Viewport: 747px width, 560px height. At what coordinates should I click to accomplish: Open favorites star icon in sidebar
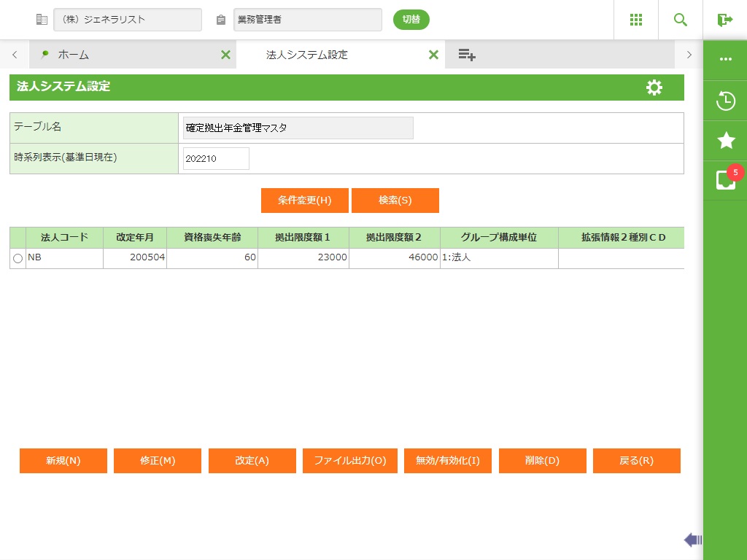coord(725,141)
